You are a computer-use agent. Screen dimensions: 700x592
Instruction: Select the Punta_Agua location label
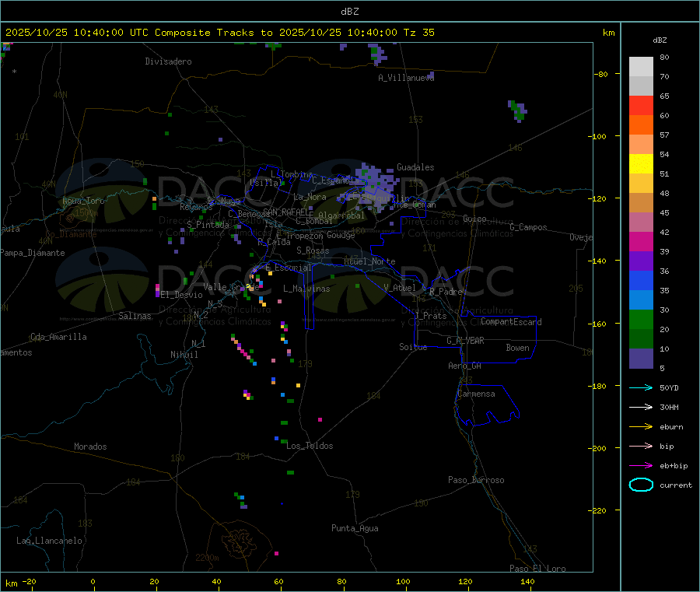point(355,528)
